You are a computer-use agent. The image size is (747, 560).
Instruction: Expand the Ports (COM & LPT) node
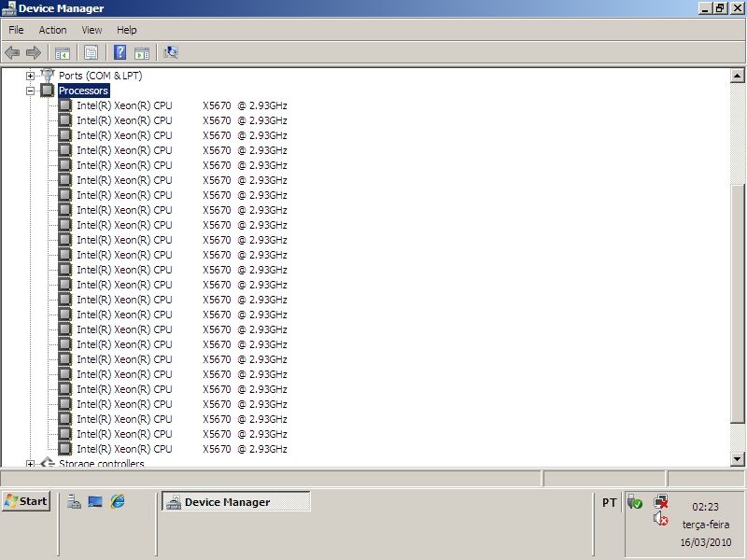30,76
